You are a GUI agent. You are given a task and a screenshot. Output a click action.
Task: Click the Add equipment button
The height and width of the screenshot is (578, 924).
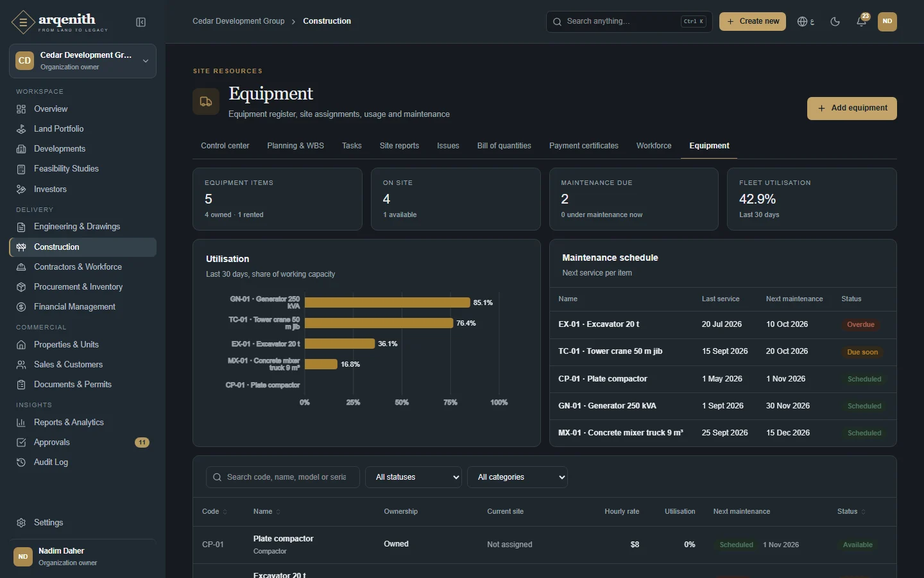tap(852, 109)
